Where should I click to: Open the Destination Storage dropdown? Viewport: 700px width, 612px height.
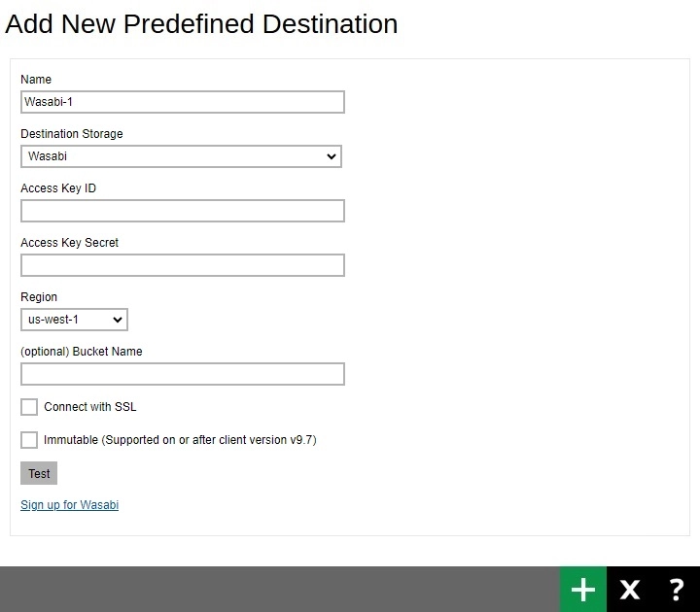pos(181,156)
